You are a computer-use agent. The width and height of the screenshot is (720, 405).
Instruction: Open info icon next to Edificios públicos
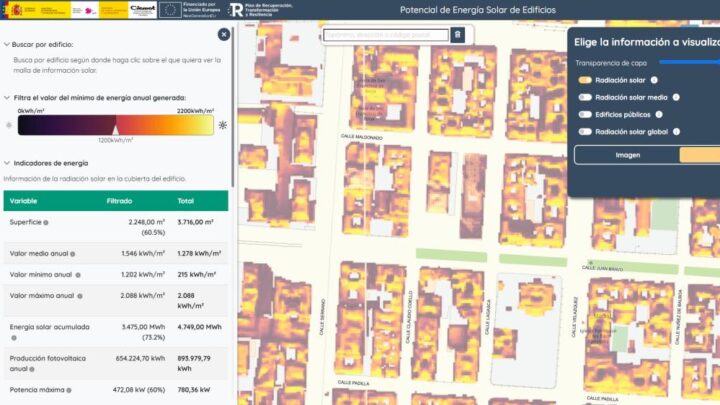[661, 115]
